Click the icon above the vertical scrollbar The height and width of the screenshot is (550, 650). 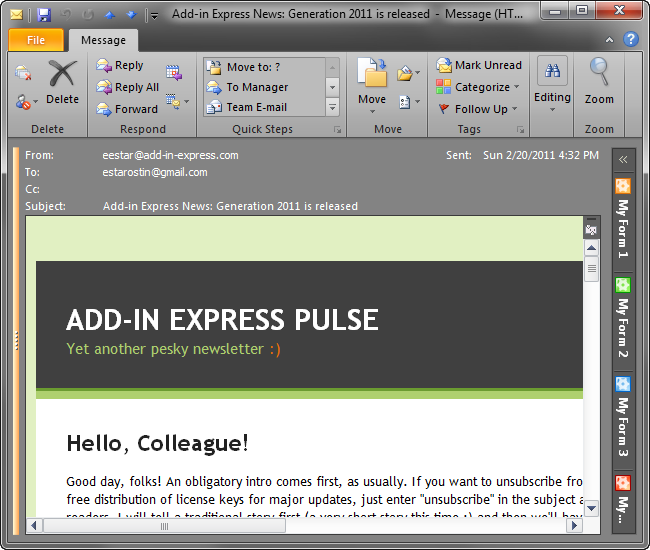coord(591,228)
